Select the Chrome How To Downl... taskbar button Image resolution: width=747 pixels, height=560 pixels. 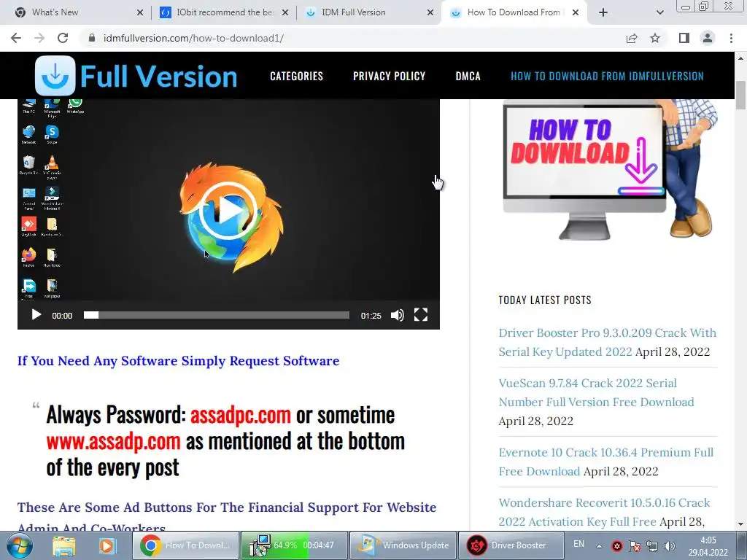click(x=185, y=545)
